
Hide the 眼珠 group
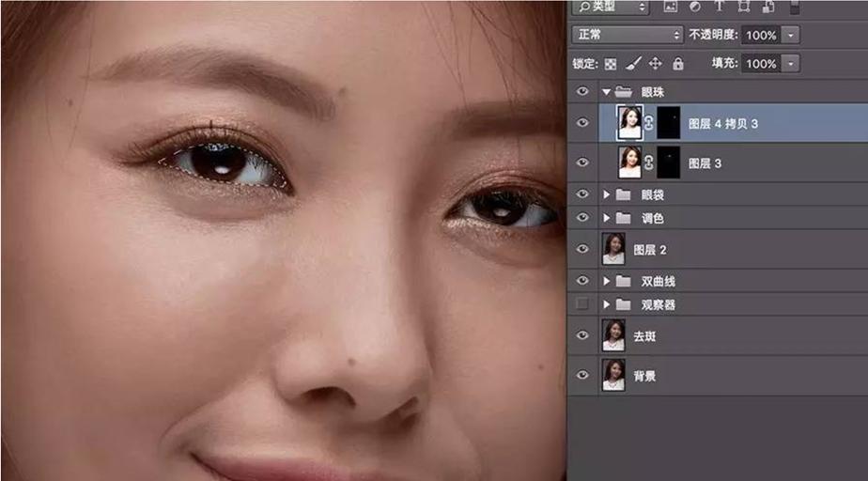[x=582, y=91]
